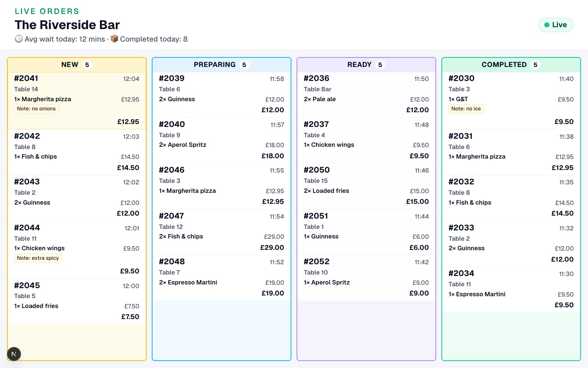Open order #2047 Fish & chips card
Viewport: 588px width, 368px height.
coord(222,232)
